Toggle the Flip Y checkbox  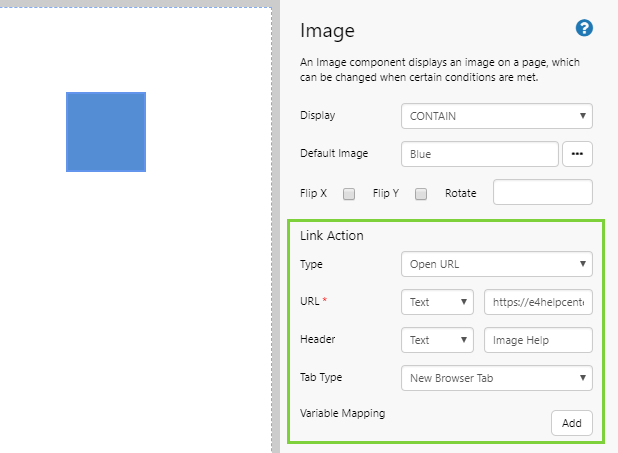421,193
